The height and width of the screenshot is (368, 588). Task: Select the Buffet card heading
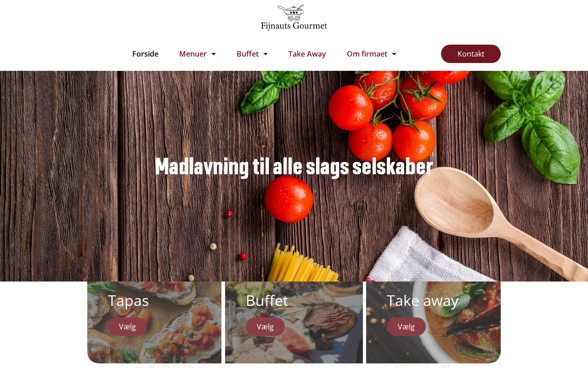pyautogui.click(x=267, y=300)
